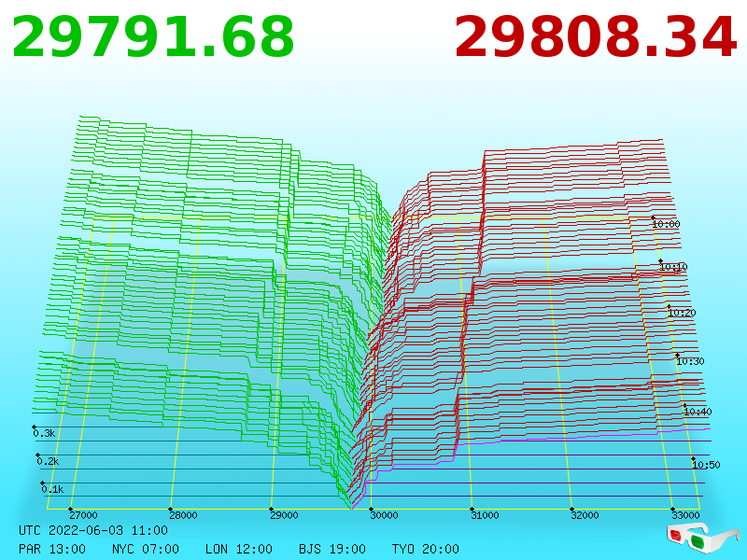Click the 10:10 time axis marker

[x=673, y=267]
